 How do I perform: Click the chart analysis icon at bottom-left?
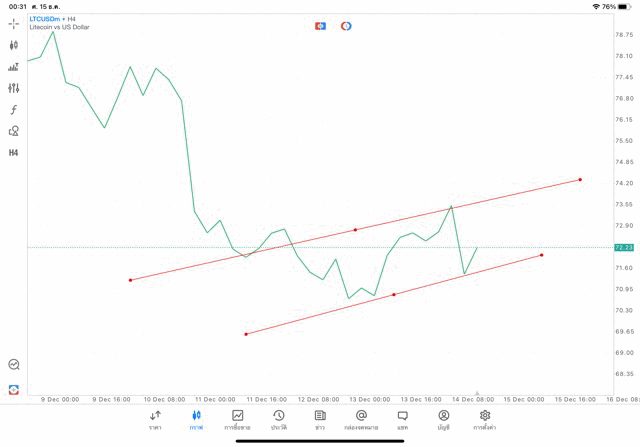pyautogui.click(x=14, y=365)
